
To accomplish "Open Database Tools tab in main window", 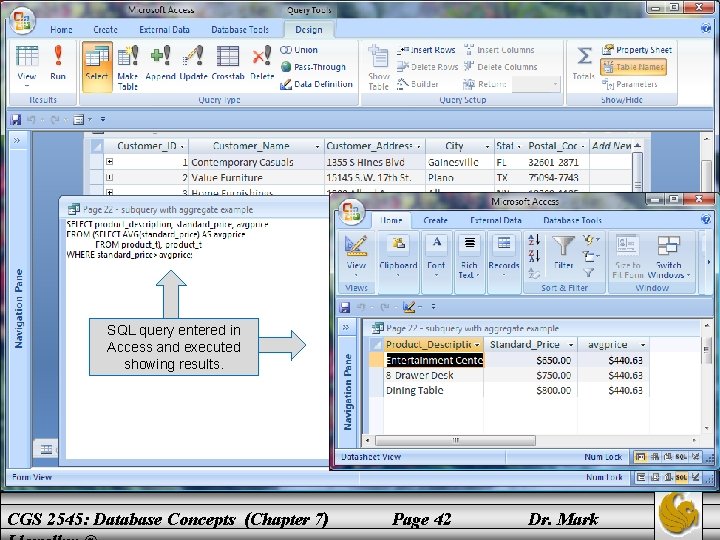I will coord(240,29).
